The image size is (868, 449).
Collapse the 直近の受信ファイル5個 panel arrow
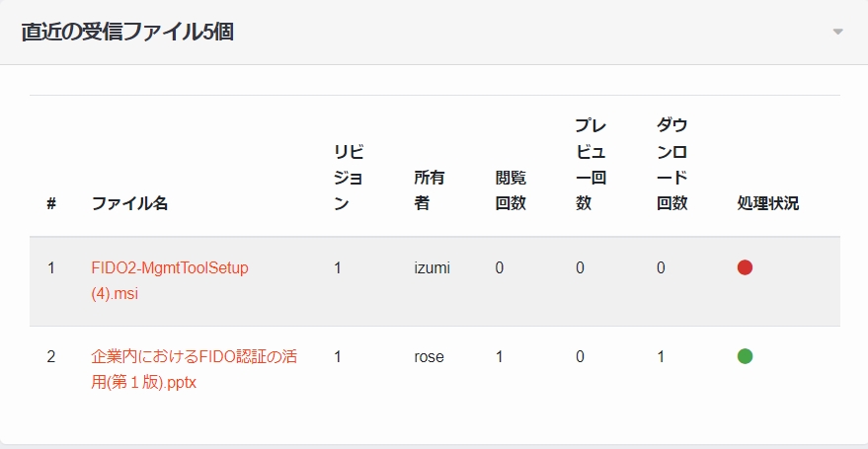click(x=837, y=32)
